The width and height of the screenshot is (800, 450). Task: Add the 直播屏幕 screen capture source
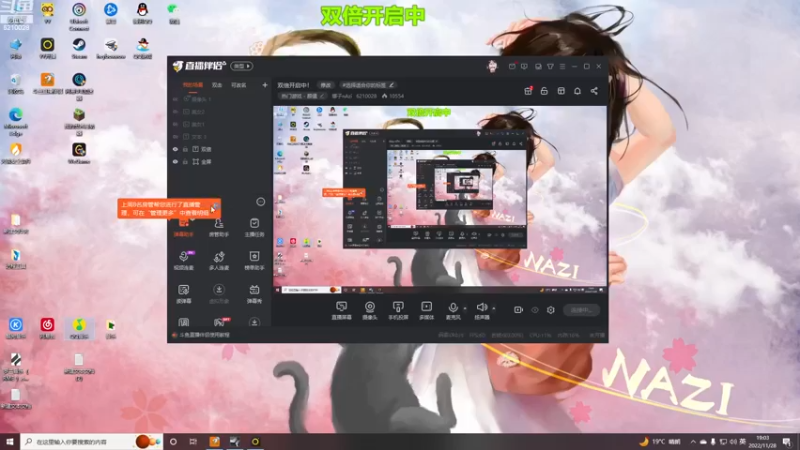tap(341, 310)
